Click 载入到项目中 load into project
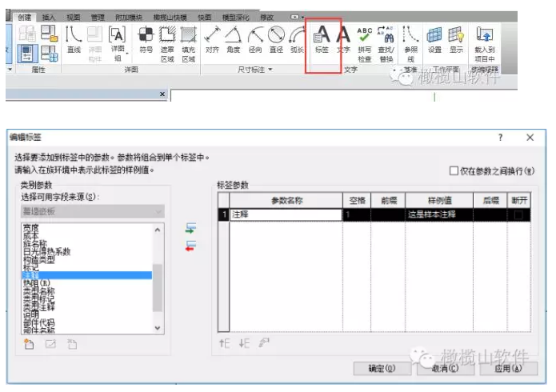This screenshot has height=392, width=556. click(484, 44)
